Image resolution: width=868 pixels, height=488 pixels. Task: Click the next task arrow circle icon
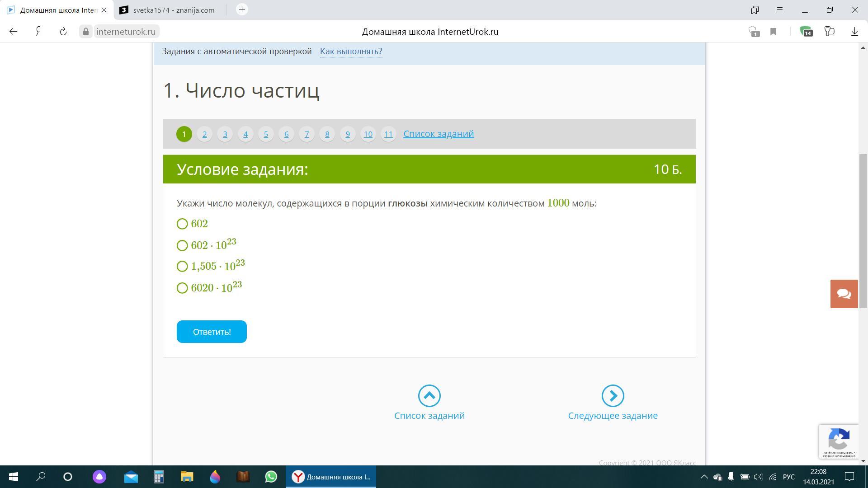pos(613,396)
